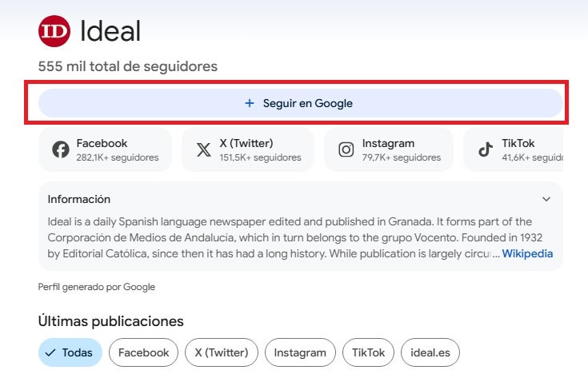Click the red Ideal ID logo
588x378 pixels.
[54, 31]
